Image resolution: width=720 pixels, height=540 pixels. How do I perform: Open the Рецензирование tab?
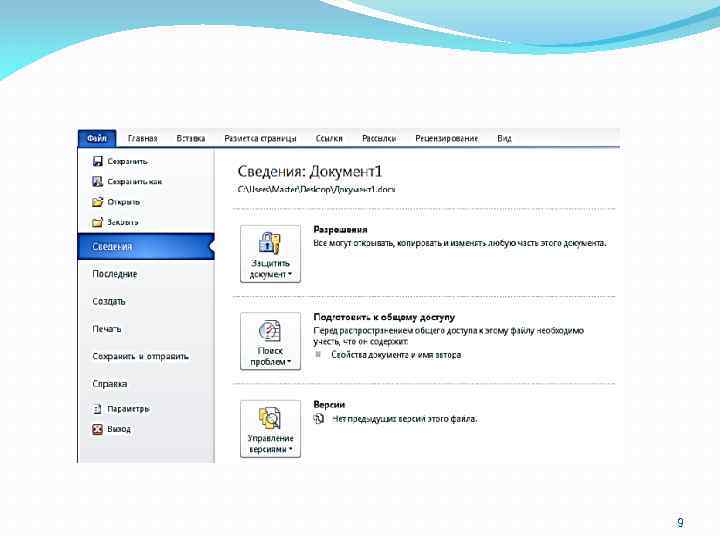(446, 138)
